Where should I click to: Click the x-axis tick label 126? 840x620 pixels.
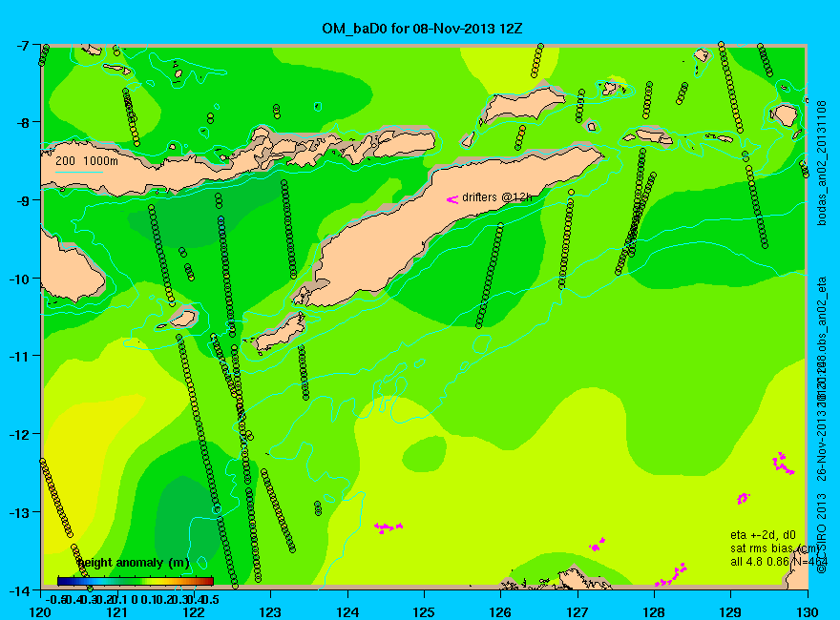point(501,611)
